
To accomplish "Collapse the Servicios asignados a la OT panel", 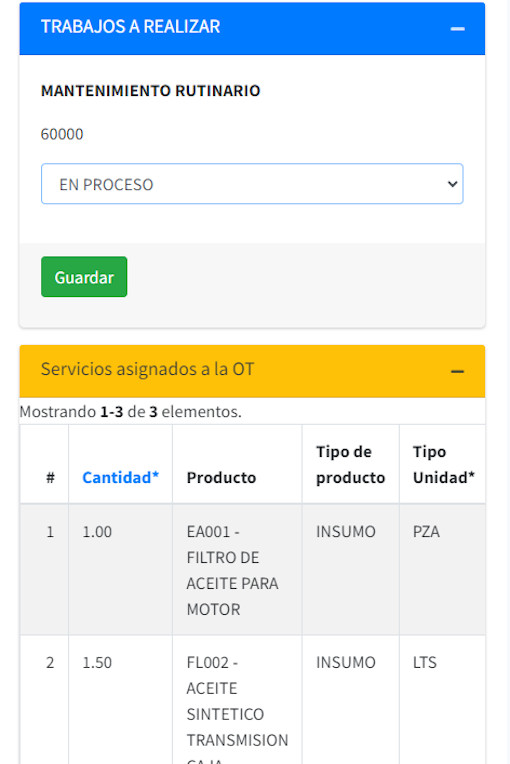I will (457, 371).
